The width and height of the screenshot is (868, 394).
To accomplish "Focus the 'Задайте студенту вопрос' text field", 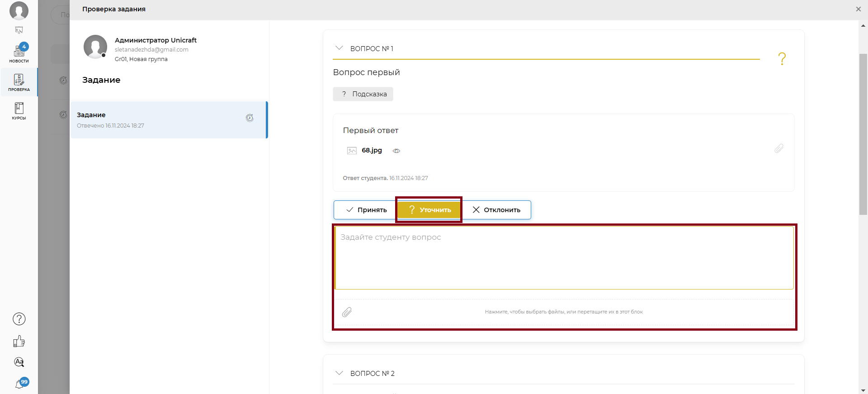I will (564, 258).
